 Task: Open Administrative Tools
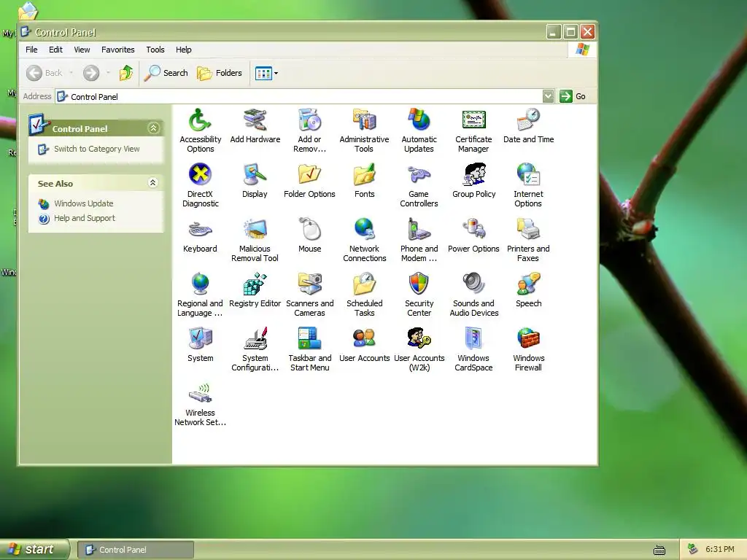tap(365, 130)
